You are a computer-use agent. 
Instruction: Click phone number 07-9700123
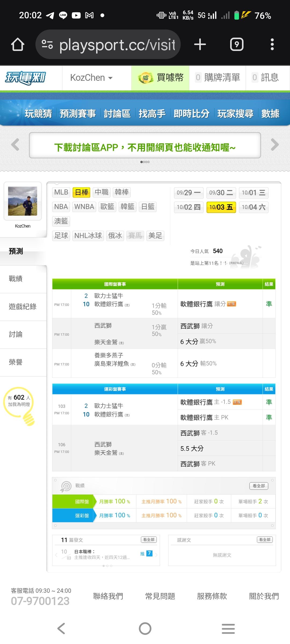click(x=40, y=601)
